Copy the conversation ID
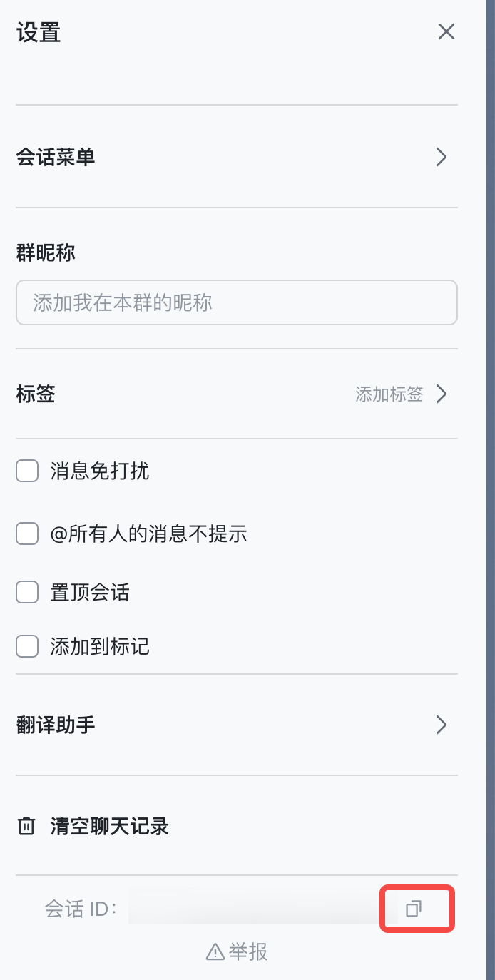 tap(414, 909)
